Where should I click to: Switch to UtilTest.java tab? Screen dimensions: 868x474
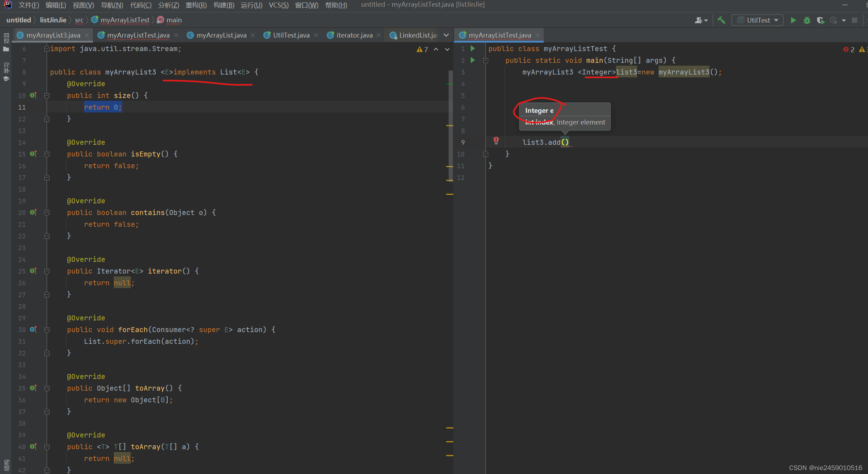click(x=291, y=35)
